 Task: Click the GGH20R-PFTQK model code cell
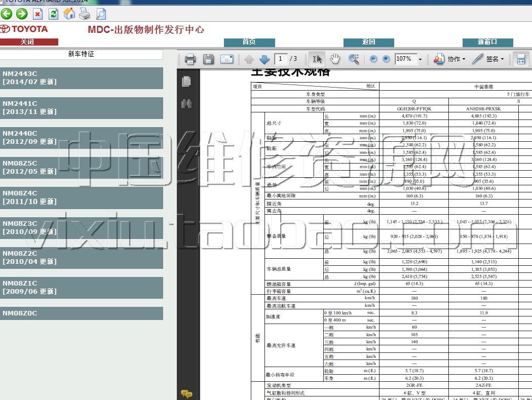414,109
